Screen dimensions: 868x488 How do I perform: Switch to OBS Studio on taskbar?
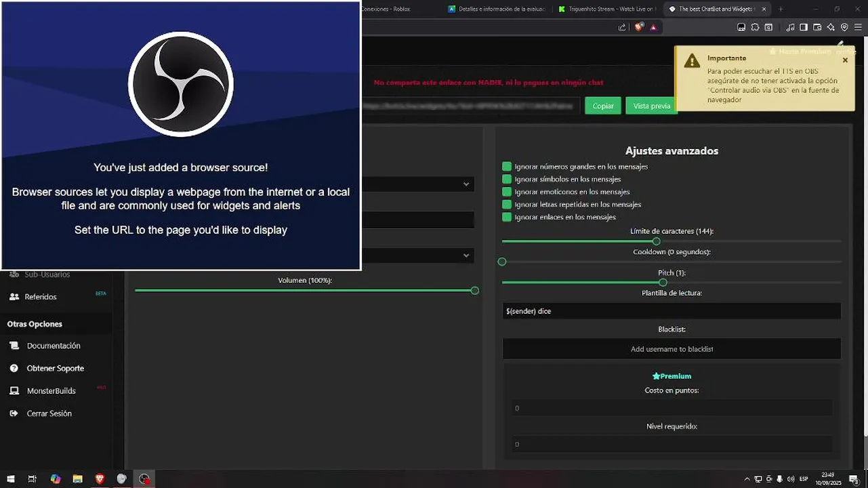144,479
